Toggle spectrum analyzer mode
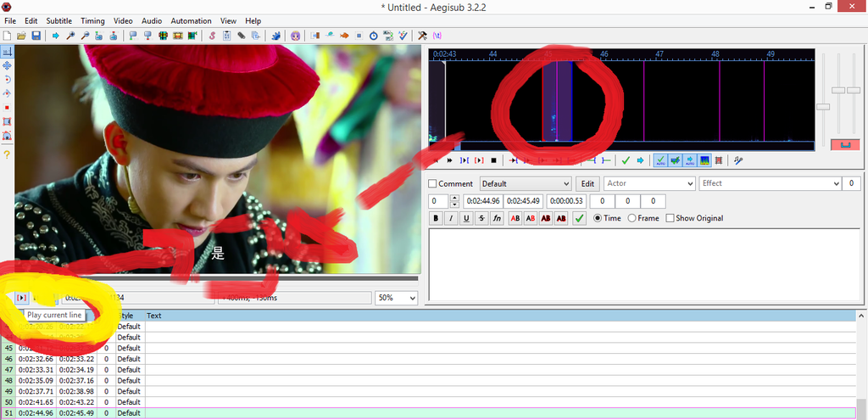The height and width of the screenshot is (420, 868). [x=704, y=160]
